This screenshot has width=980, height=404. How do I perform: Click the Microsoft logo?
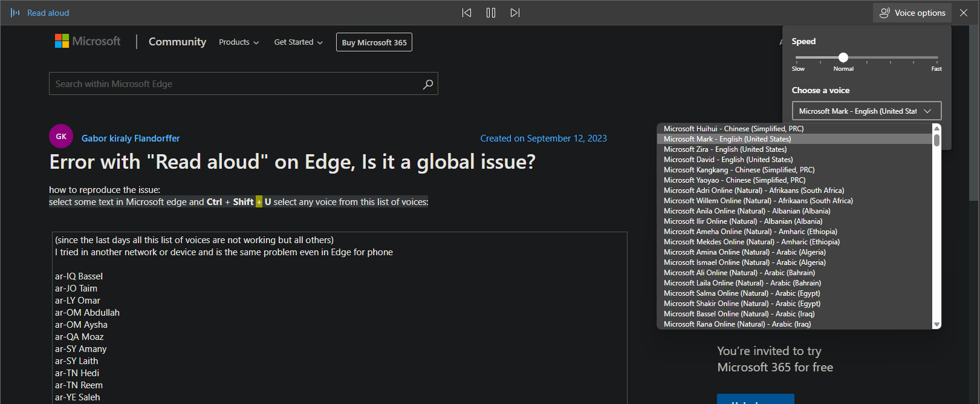tap(88, 41)
